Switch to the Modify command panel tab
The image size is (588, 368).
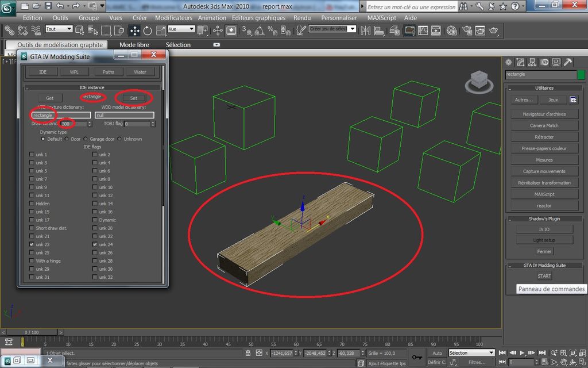click(520, 62)
